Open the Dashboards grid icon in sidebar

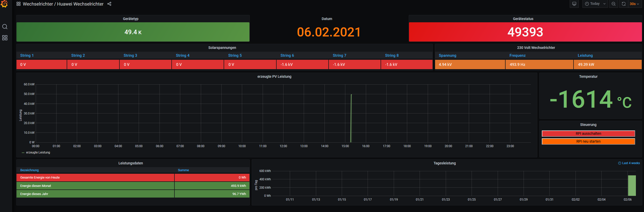point(5,38)
